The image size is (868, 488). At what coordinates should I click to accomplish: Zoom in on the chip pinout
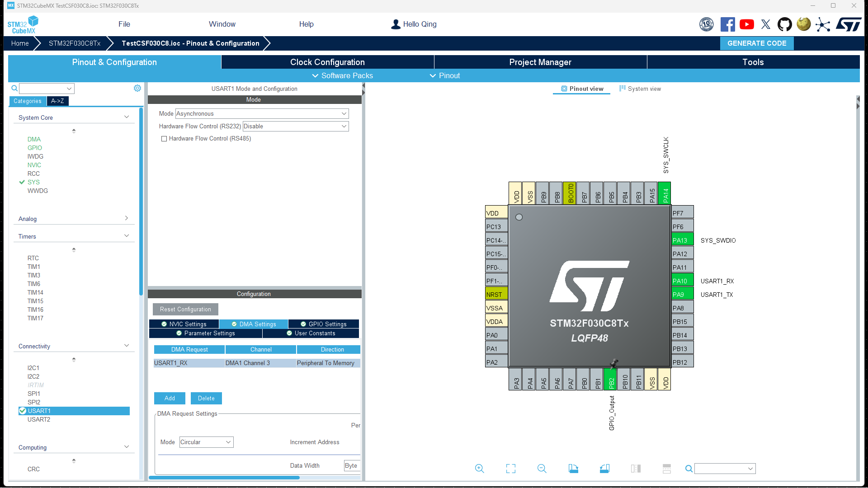click(480, 469)
